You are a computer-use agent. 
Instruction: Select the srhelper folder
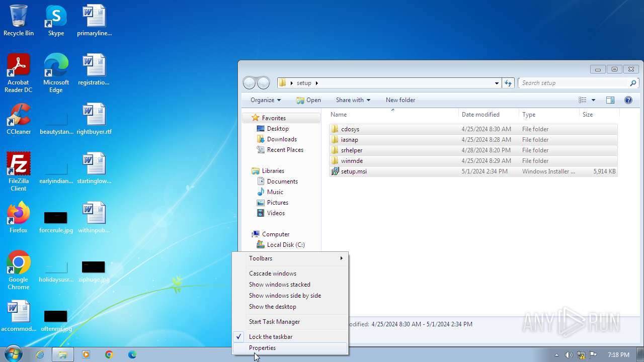473,150
